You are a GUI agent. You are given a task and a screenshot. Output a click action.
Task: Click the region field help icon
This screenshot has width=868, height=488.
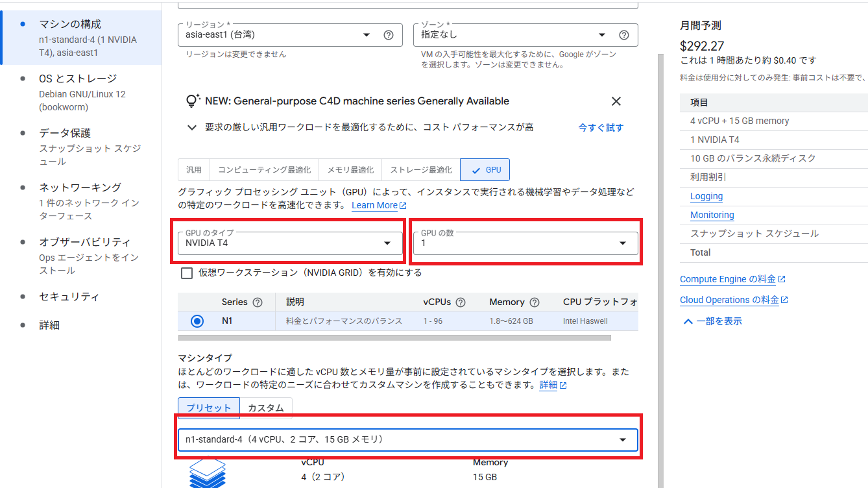pyautogui.click(x=389, y=35)
